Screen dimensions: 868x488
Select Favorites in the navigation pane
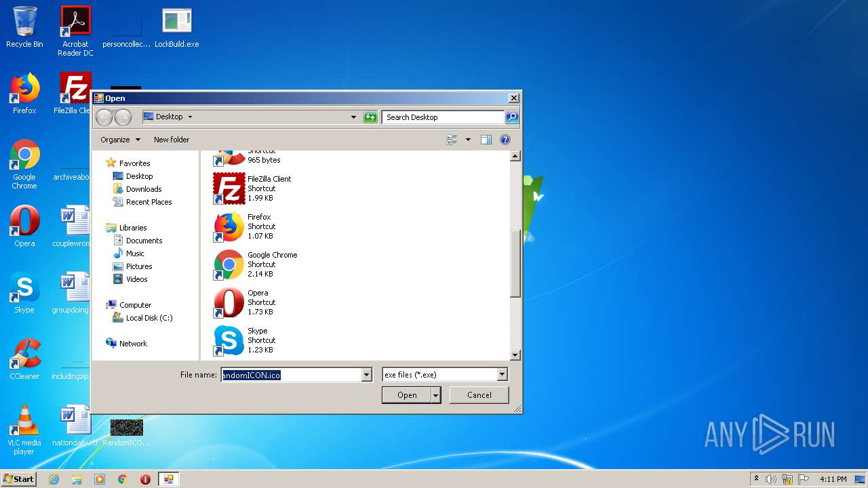tap(128, 163)
